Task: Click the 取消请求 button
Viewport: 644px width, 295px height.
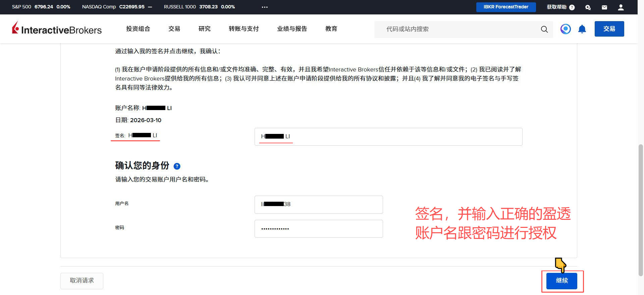Action: [x=82, y=281]
